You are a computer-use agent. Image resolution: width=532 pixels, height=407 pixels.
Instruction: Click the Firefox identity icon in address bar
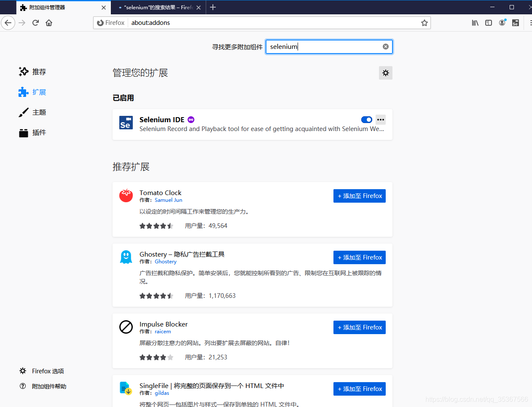[111, 23]
